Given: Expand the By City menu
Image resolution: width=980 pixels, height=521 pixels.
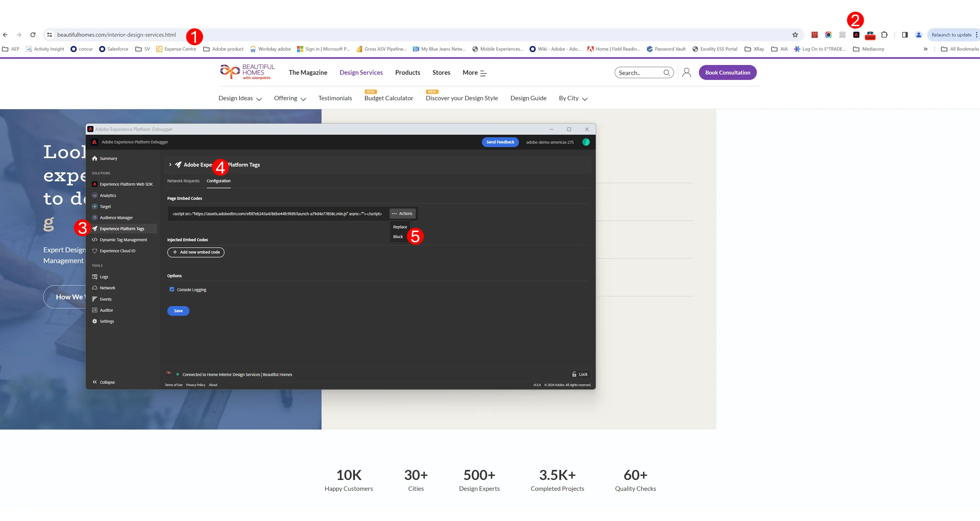Looking at the screenshot, I should click(573, 98).
